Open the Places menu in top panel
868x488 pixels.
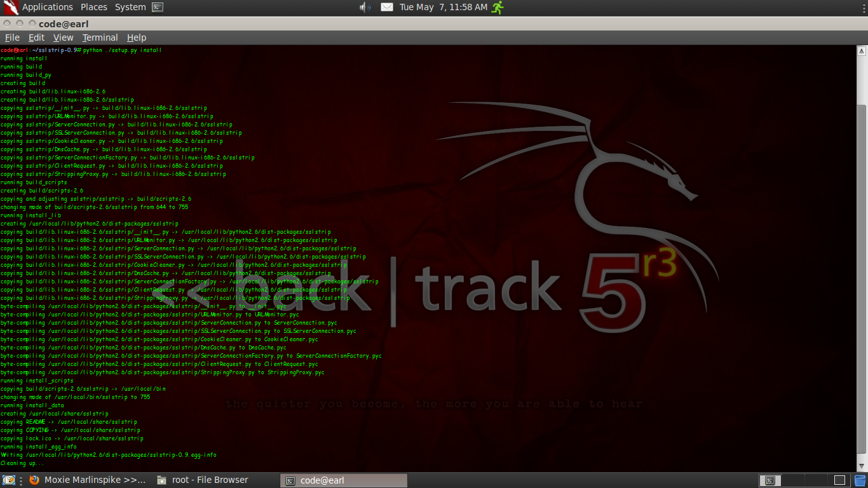click(x=94, y=7)
